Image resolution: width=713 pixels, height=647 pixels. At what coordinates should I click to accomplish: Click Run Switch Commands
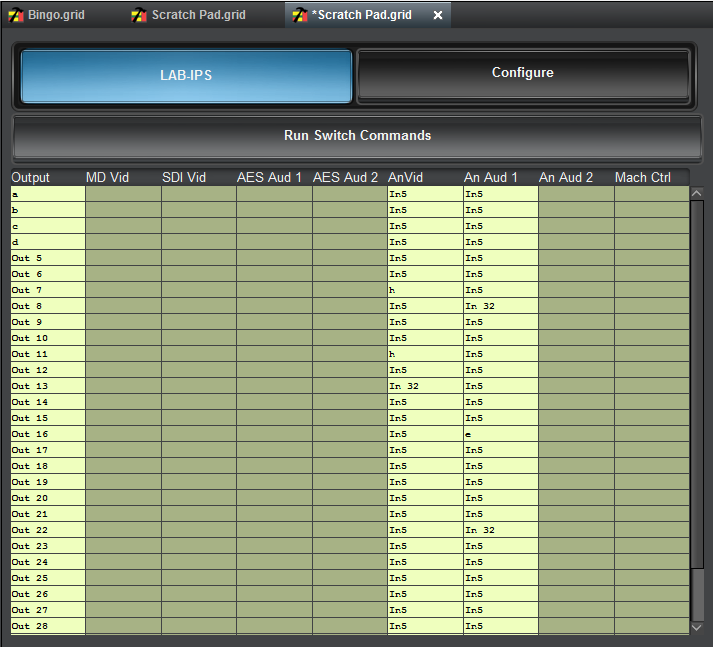tap(357, 136)
